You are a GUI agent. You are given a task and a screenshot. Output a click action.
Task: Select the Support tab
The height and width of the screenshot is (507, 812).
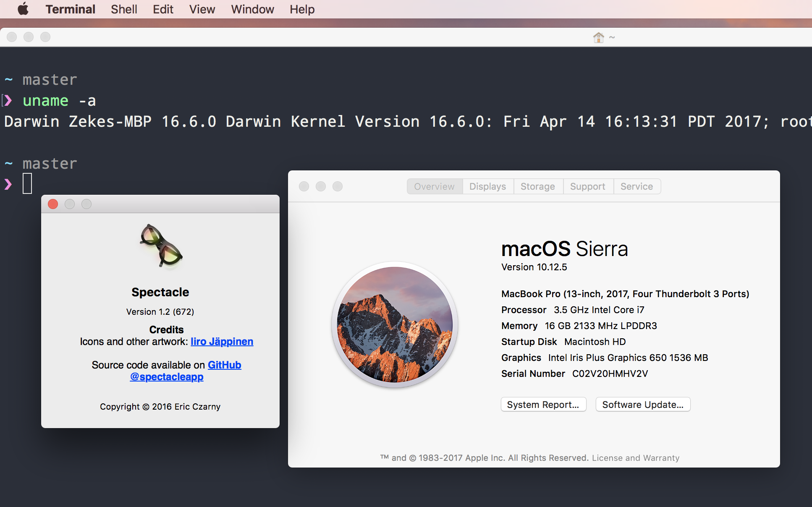[x=588, y=186]
